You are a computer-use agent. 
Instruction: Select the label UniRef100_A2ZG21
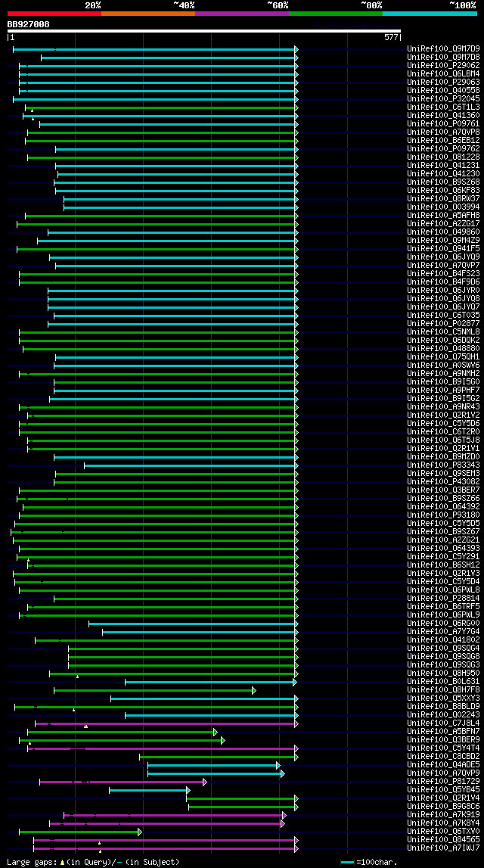pyautogui.click(x=443, y=540)
